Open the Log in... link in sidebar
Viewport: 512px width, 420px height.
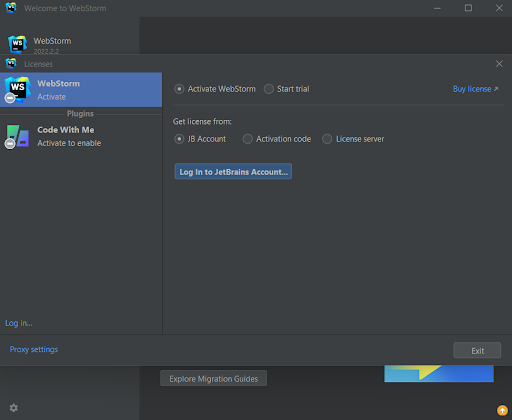[19, 323]
